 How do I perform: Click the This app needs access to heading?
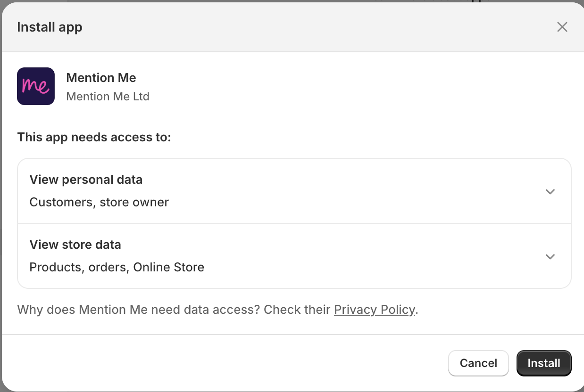click(94, 137)
